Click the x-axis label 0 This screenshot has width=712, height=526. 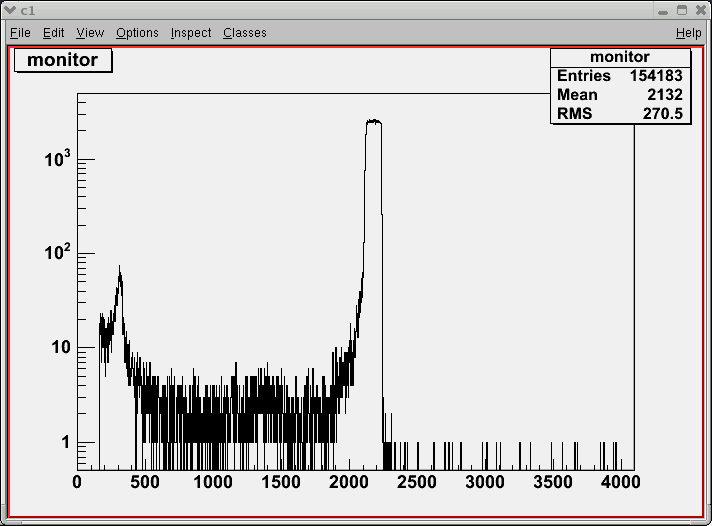(x=77, y=482)
